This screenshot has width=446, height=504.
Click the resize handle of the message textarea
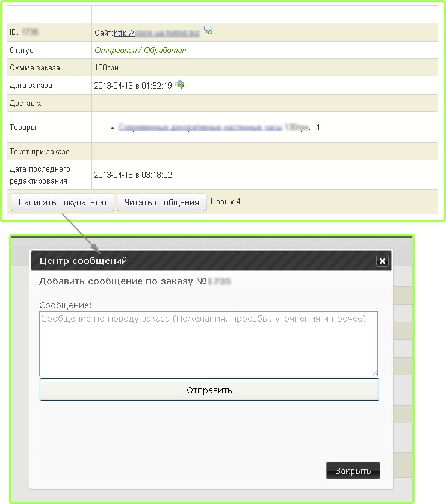coord(374,373)
